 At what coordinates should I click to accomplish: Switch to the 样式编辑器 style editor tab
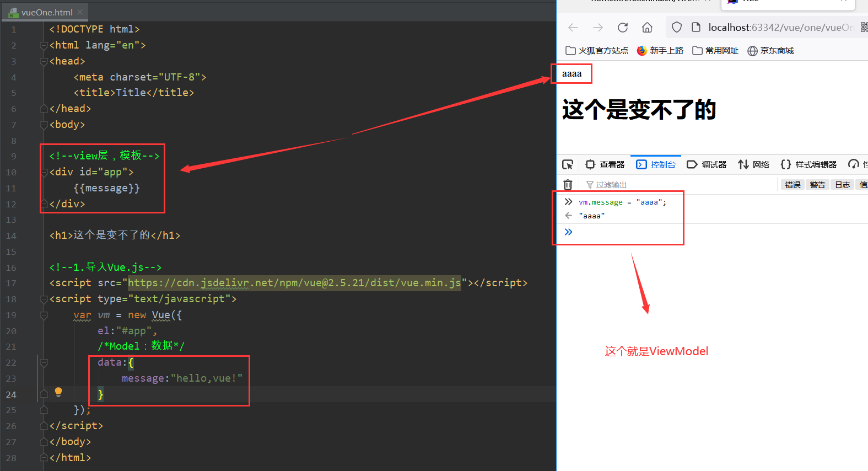pyautogui.click(x=808, y=164)
